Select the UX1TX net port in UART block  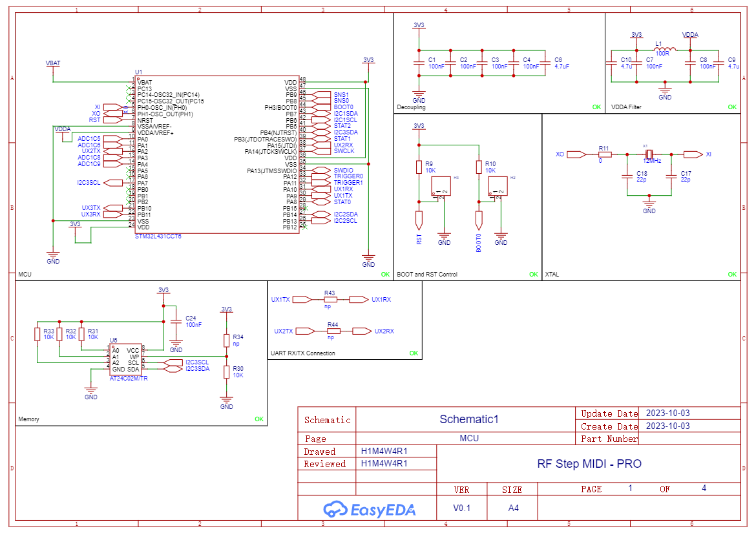click(x=302, y=299)
